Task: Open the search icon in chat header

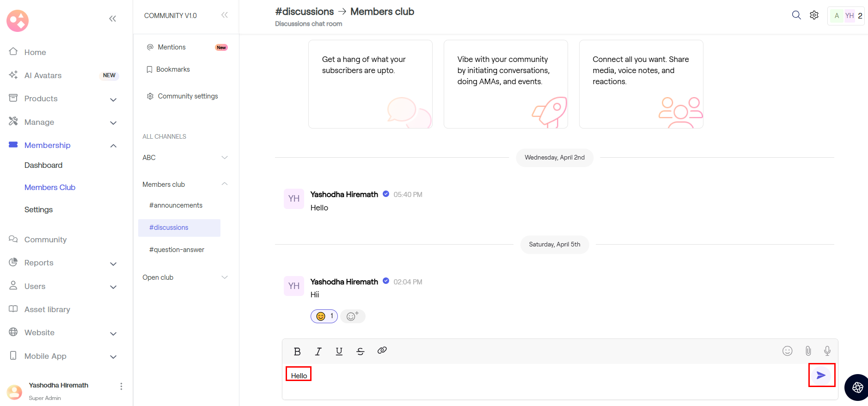Action: coord(796,15)
